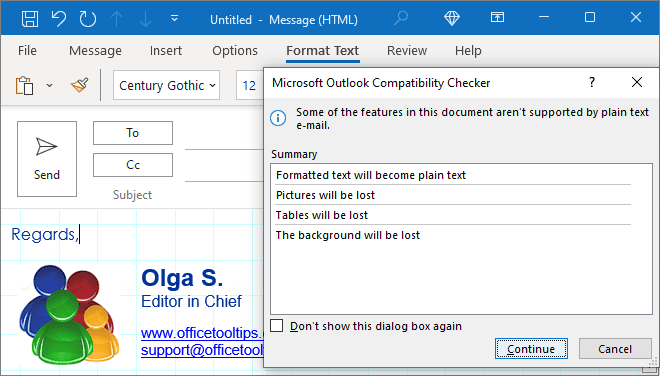Open the Help tab

pyautogui.click(x=468, y=51)
